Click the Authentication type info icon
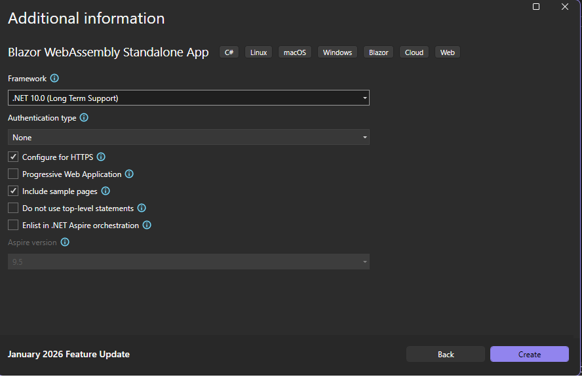 84,118
